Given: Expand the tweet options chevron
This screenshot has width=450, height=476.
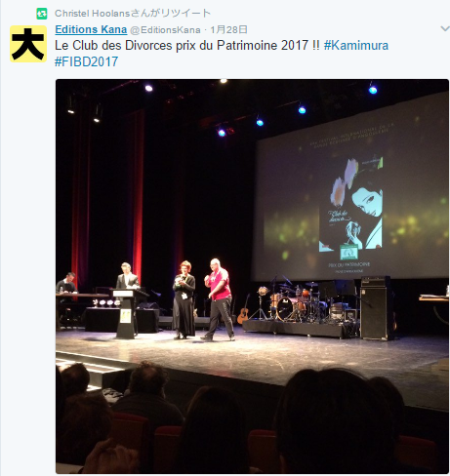Looking at the screenshot, I should pos(445,28).
